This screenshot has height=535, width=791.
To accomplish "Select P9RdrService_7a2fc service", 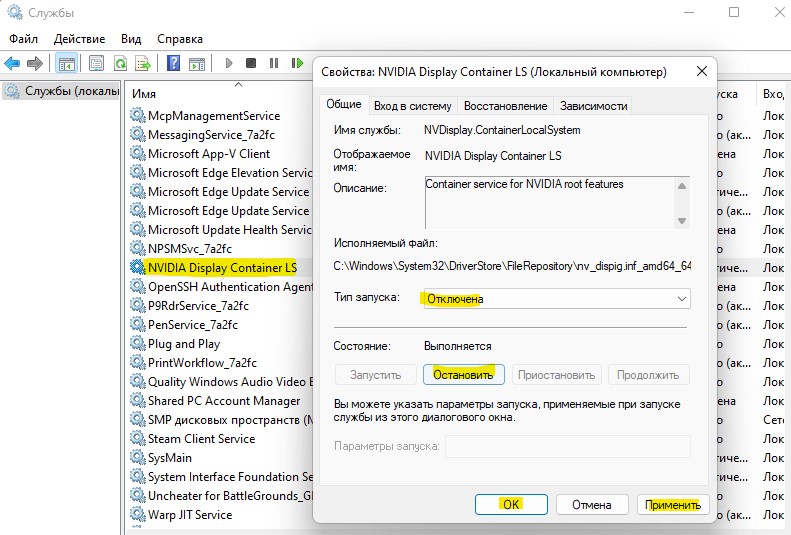I will pos(220,306).
